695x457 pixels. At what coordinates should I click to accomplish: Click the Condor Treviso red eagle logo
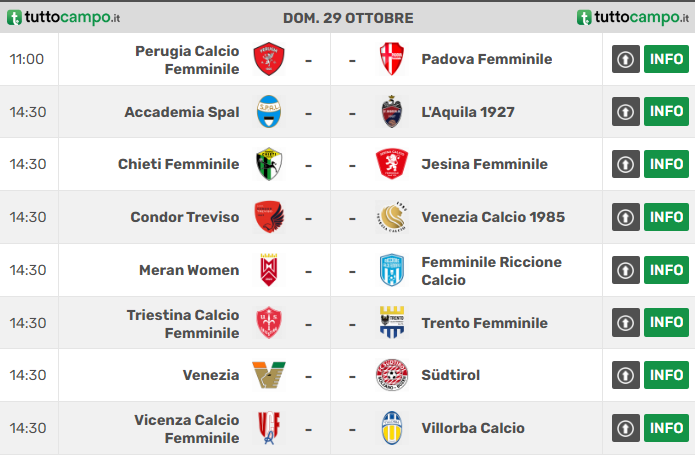coord(269,217)
